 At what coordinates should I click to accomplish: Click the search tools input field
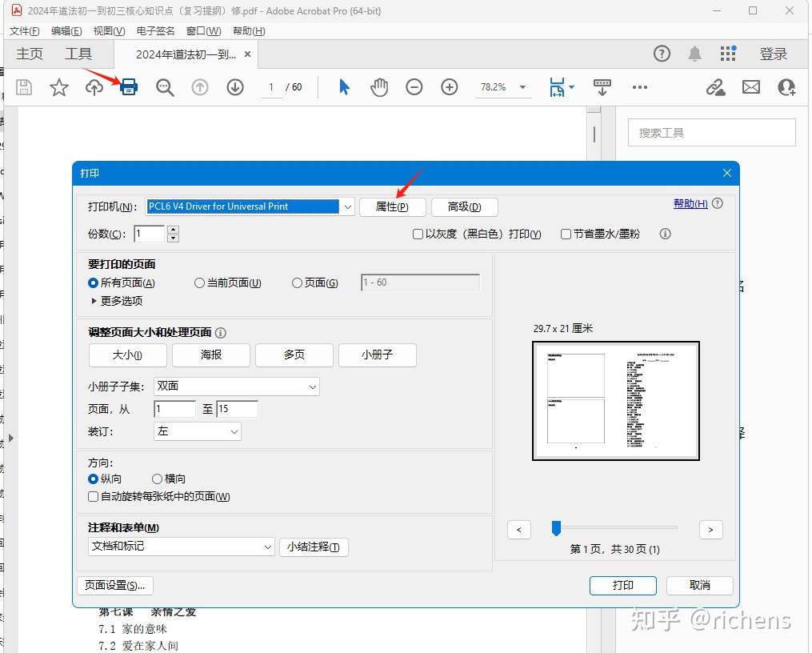coord(712,133)
